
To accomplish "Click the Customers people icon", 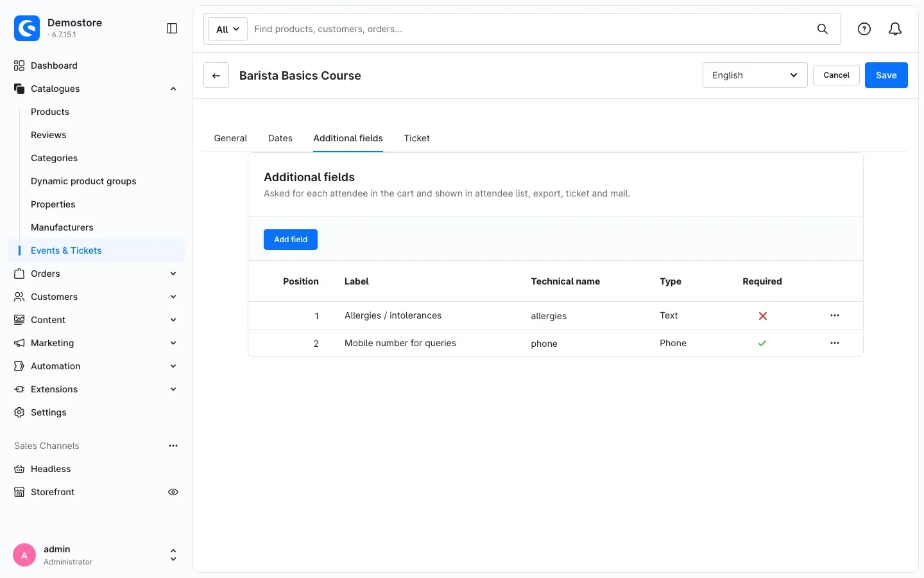I will (x=19, y=297).
